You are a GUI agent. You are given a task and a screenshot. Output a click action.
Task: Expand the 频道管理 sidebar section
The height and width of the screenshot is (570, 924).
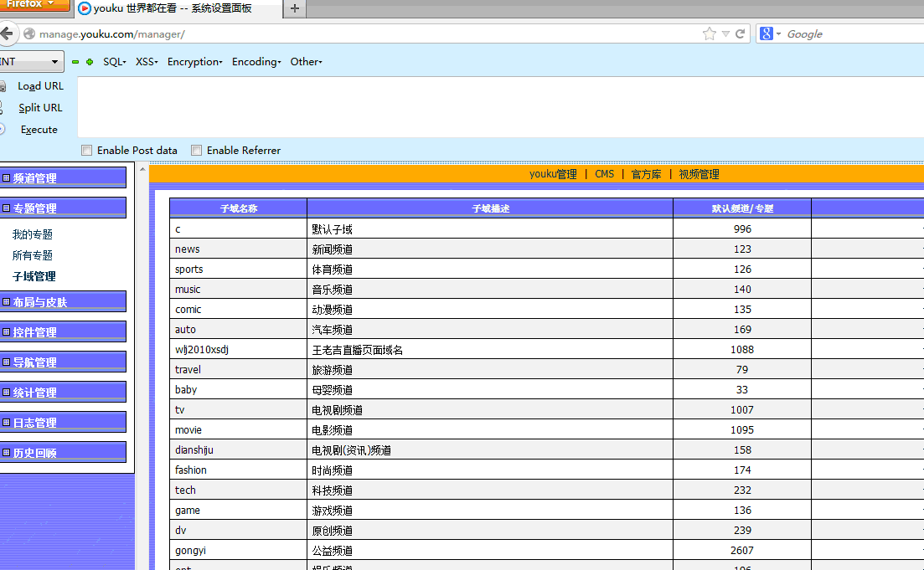[63, 177]
